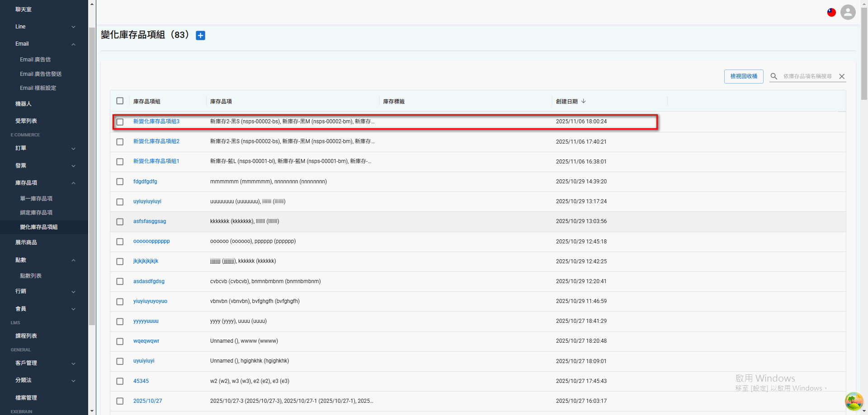Check the box for jkjkjkjkjk row
Image resolution: width=868 pixels, height=415 pixels.
pos(120,261)
